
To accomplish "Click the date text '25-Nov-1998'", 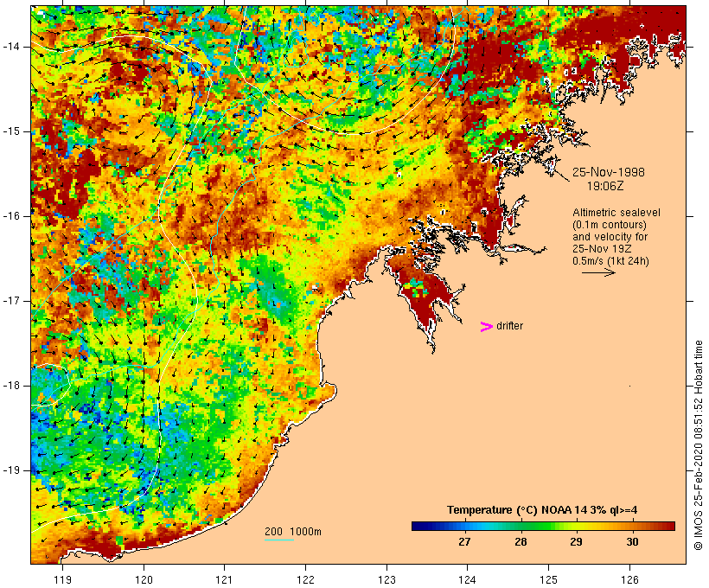I will [x=609, y=172].
